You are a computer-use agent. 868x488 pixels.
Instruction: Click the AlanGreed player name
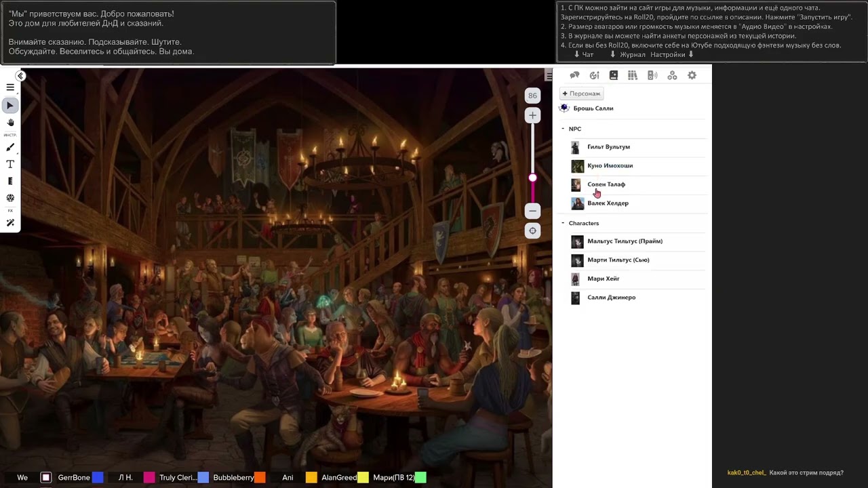(x=339, y=478)
